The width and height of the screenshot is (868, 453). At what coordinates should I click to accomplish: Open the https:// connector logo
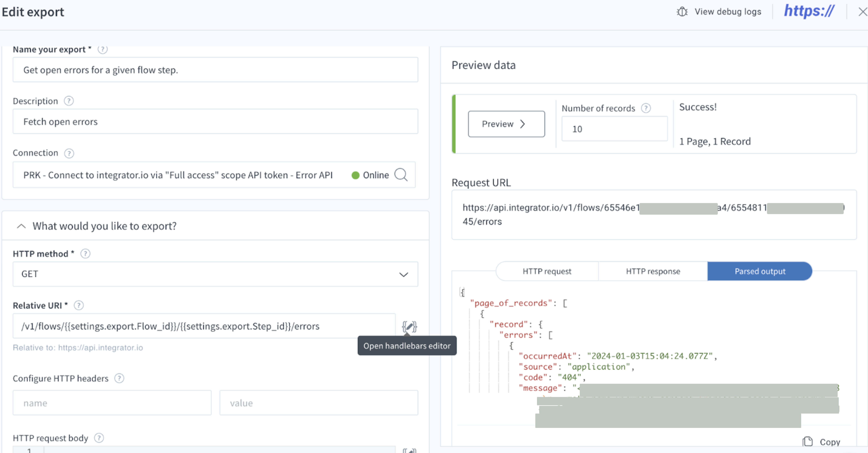(x=809, y=11)
